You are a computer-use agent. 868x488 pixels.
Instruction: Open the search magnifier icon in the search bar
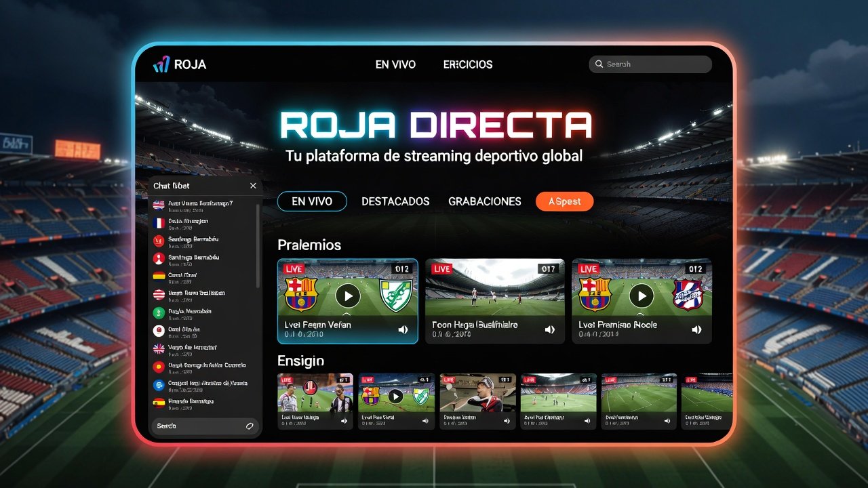[599, 63]
